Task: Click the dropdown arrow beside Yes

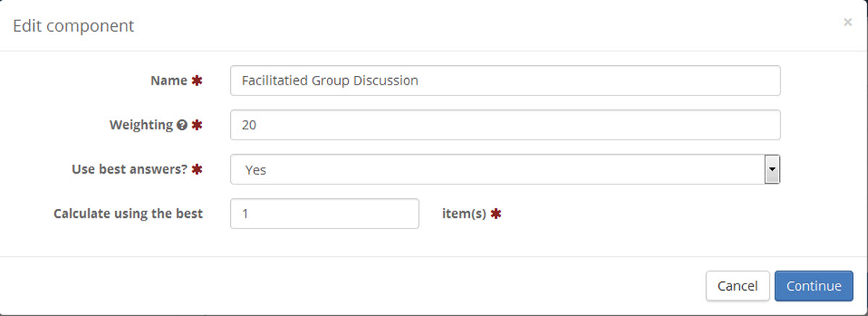Action: click(772, 170)
